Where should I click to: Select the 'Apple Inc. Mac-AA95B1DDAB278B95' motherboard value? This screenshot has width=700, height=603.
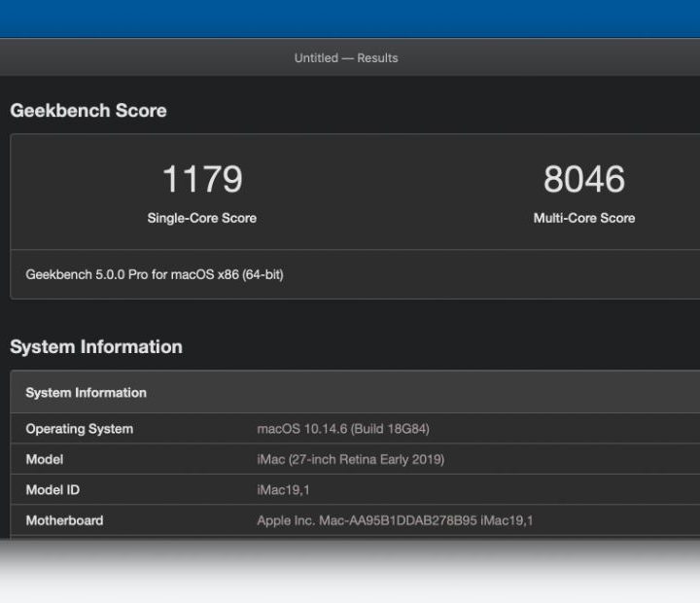point(367,520)
